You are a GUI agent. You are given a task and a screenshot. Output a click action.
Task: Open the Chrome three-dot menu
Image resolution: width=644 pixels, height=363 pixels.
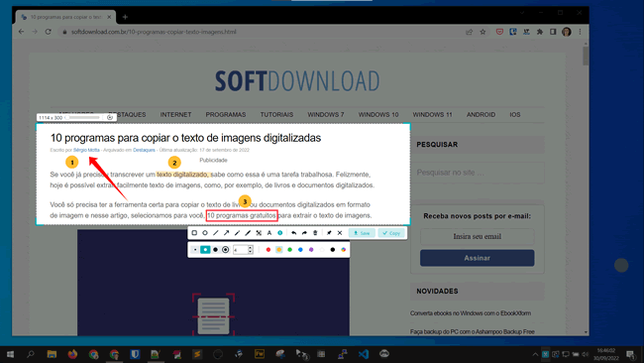[x=580, y=32]
